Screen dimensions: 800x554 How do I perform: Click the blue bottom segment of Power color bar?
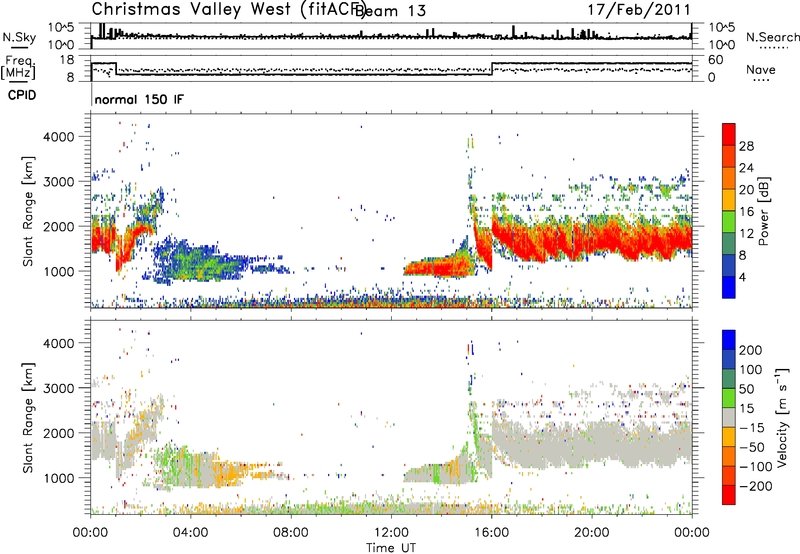(729, 287)
